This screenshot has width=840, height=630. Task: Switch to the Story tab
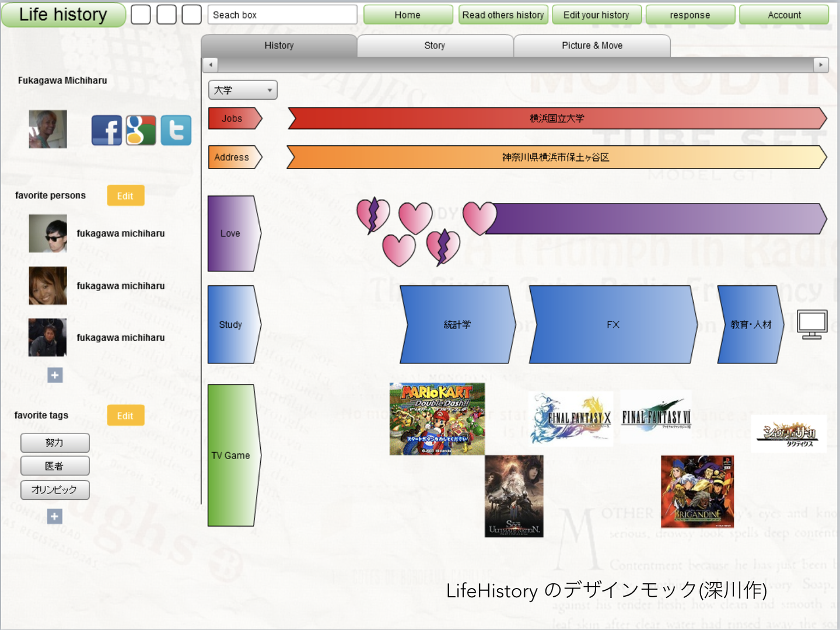click(x=435, y=45)
